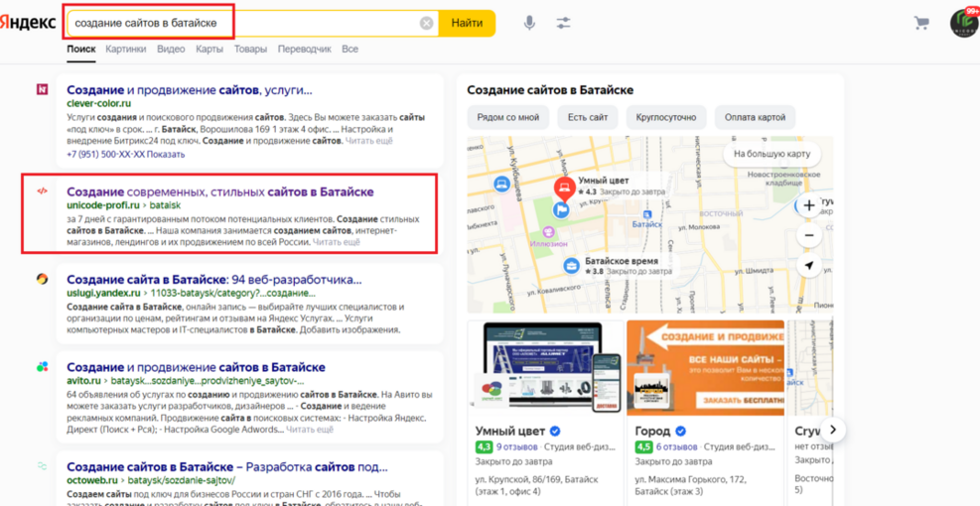Toggle the Рядом со мной filter
980x506 pixels.
508,117
